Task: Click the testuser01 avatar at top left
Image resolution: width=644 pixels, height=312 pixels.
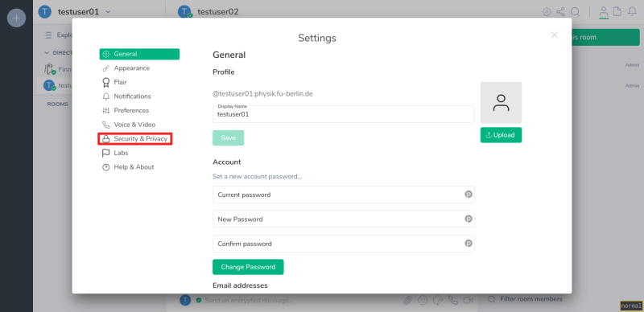Action: pos(45,12)
